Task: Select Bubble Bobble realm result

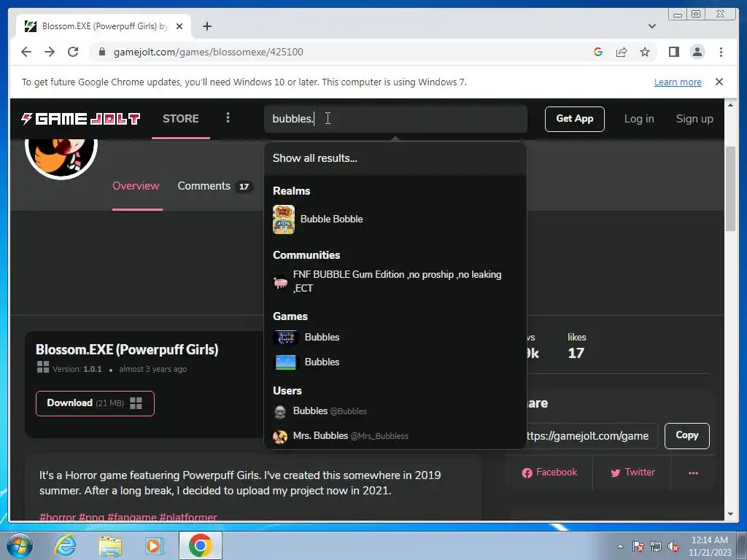Action: click(395, 219)
